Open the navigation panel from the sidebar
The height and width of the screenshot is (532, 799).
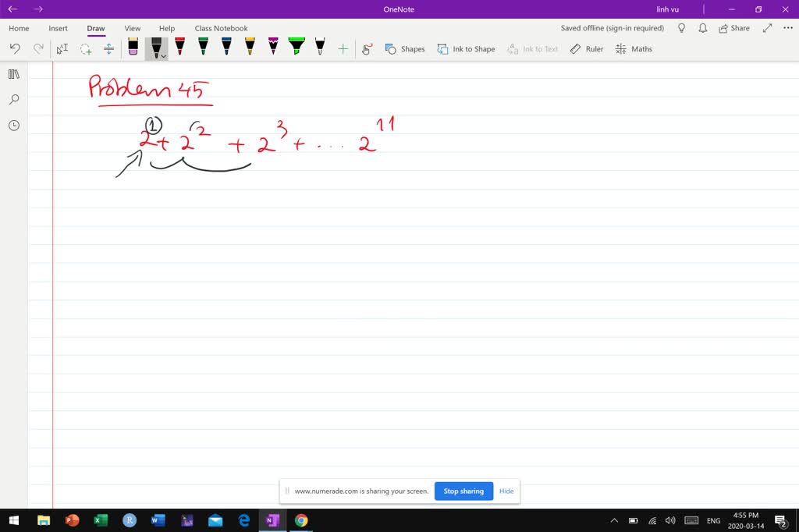point(13,75)
